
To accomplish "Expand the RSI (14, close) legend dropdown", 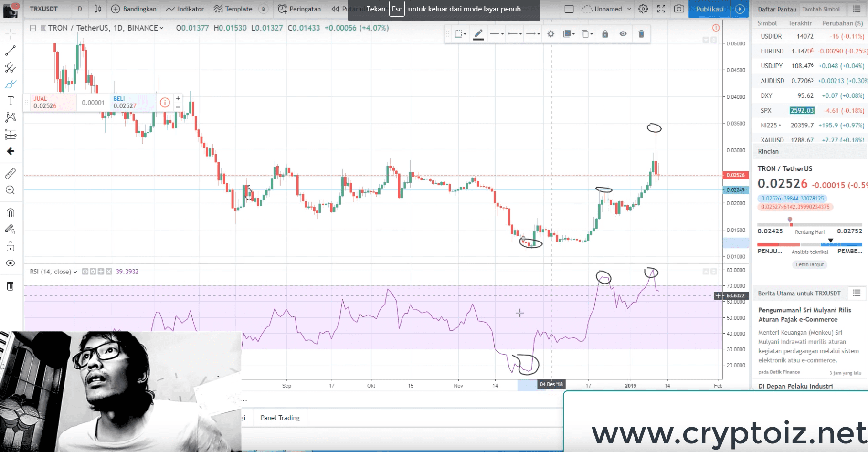I will 75,272.
